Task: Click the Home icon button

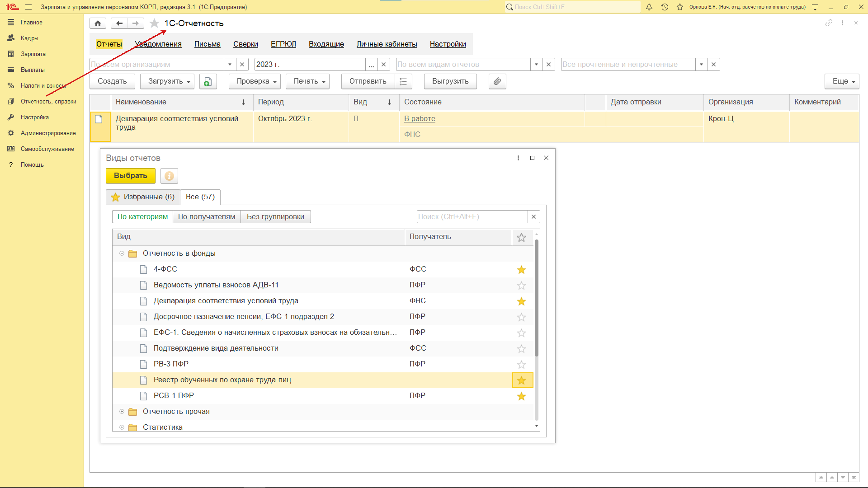Action: [x=98, y=23]
